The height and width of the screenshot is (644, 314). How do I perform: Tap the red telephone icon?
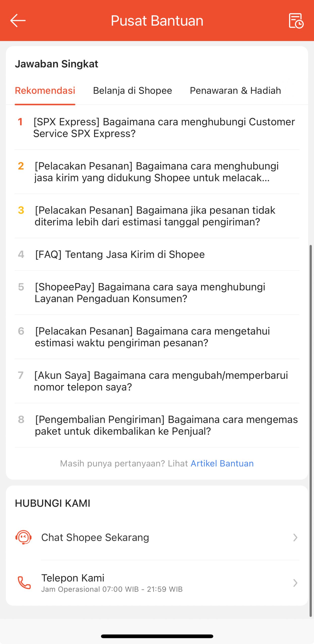24,583
